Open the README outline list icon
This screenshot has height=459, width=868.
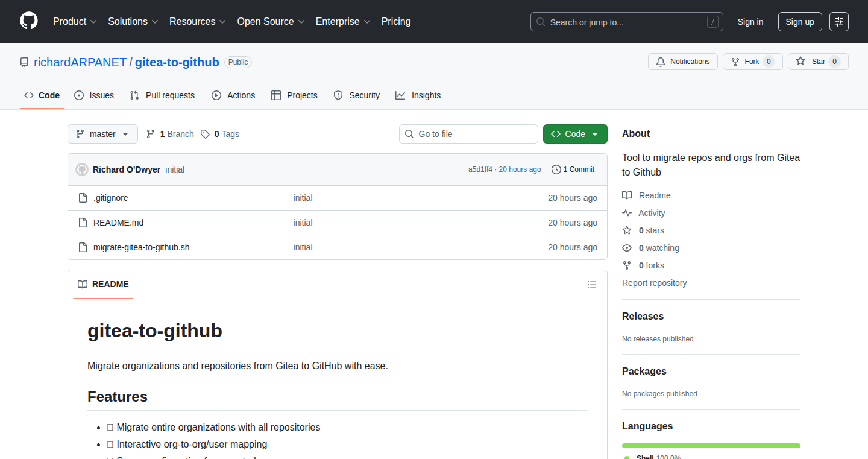592,285
